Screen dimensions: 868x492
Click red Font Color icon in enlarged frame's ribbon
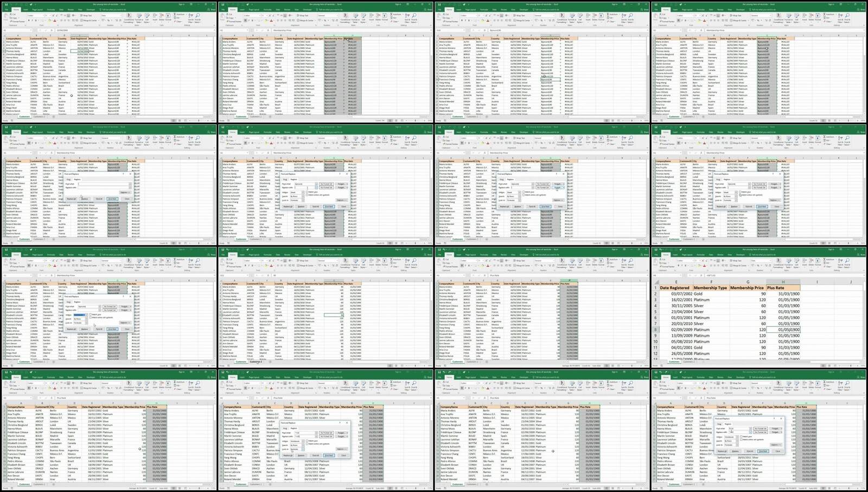point(705,266)
